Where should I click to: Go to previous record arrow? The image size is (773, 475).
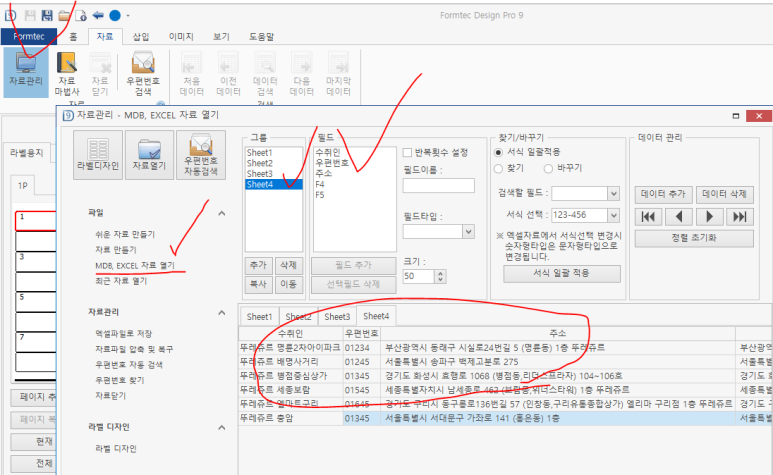click(679, 217)
